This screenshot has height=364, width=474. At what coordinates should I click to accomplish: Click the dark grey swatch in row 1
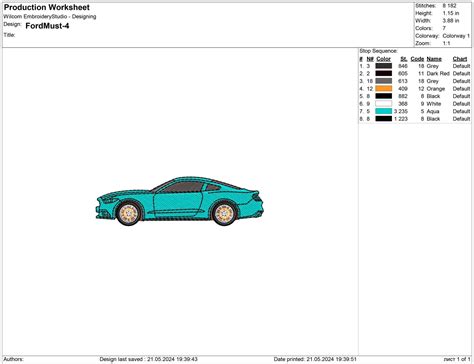pyautogui.click(x=384, y=66)
